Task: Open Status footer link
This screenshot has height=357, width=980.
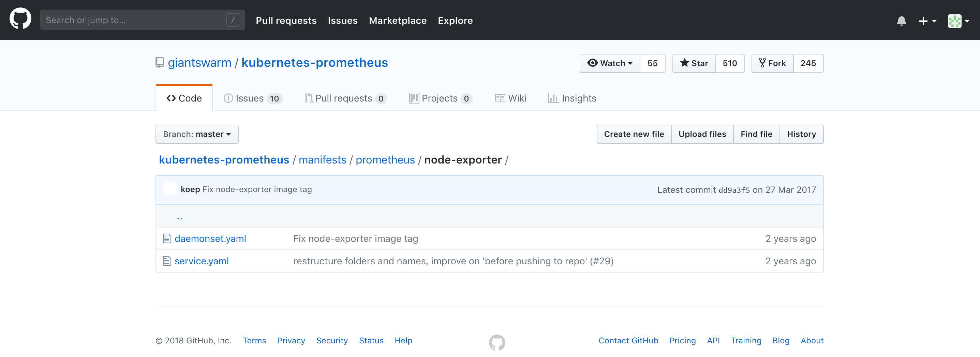Action: [x=371, y=340]
